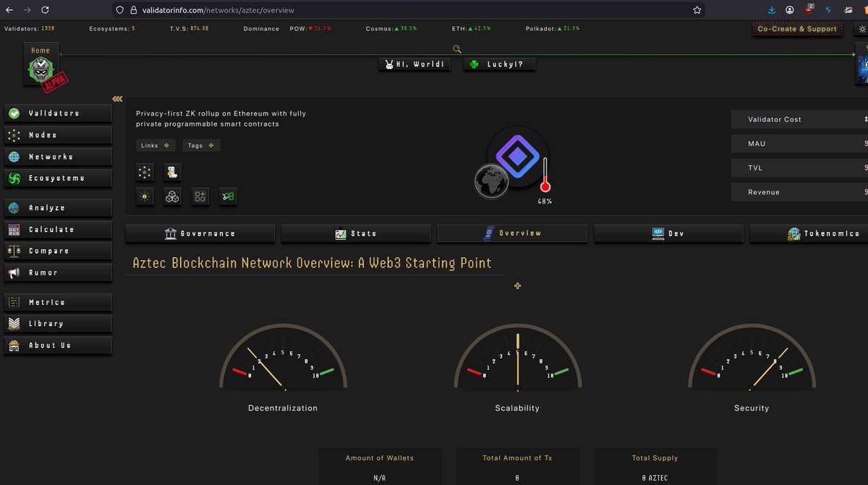The image size is (868, 485).
Task: Click the Total Supply card
Action: pos(655,467)
